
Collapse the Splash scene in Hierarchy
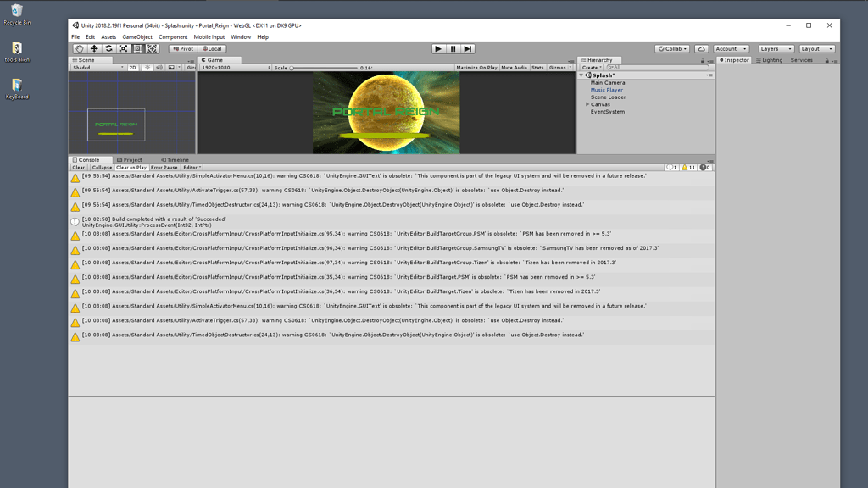click(581, 75)
